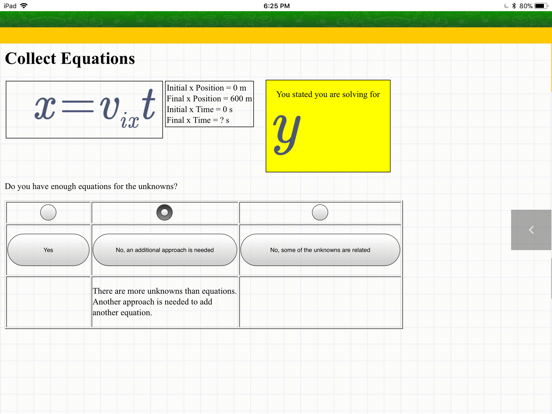Tap the large y variable symbol
The width and height of the screenshot is (552, 414).
(287, 135)
